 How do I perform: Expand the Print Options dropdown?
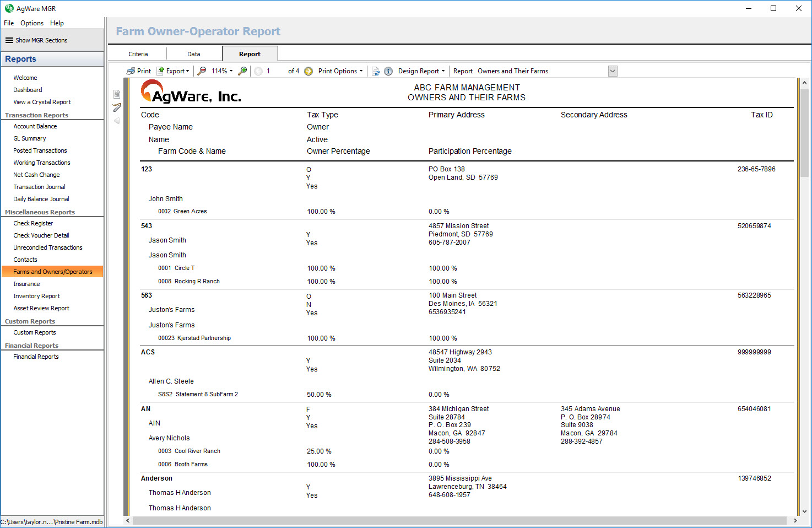click(x=340, y=71)
